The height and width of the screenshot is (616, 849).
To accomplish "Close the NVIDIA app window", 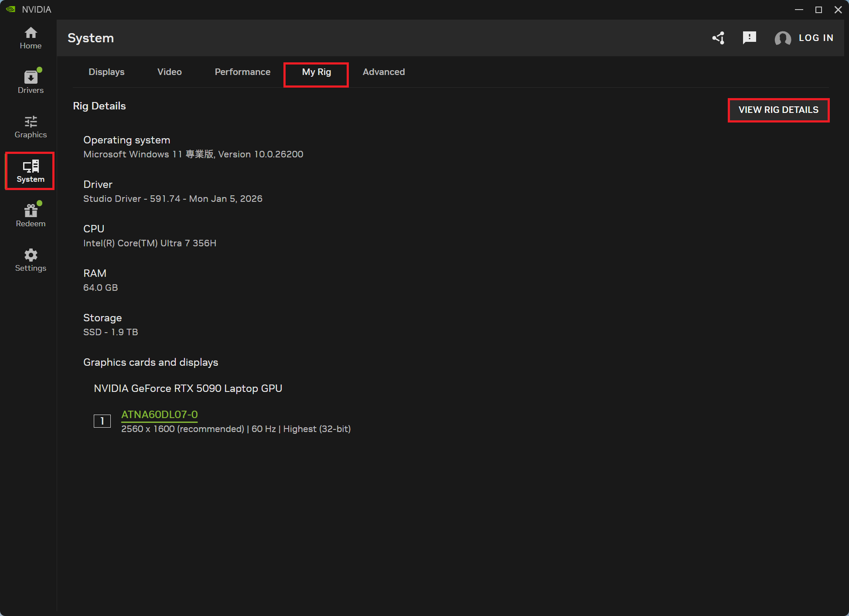I will (x=838, y=10).
